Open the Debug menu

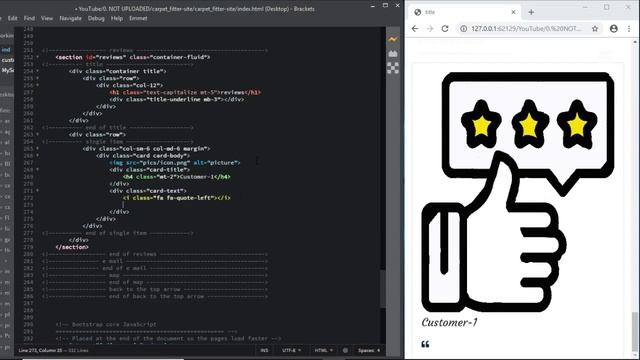pos(96,18)
